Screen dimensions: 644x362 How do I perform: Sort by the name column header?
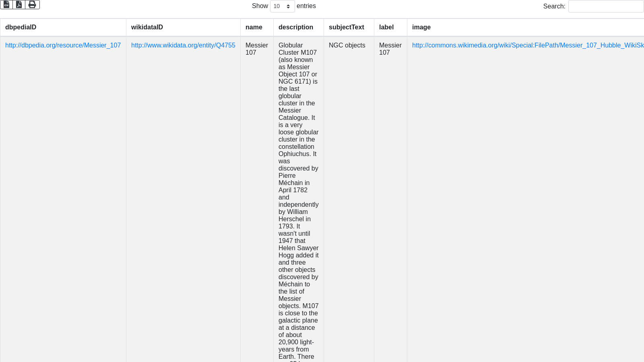[254, 27]
